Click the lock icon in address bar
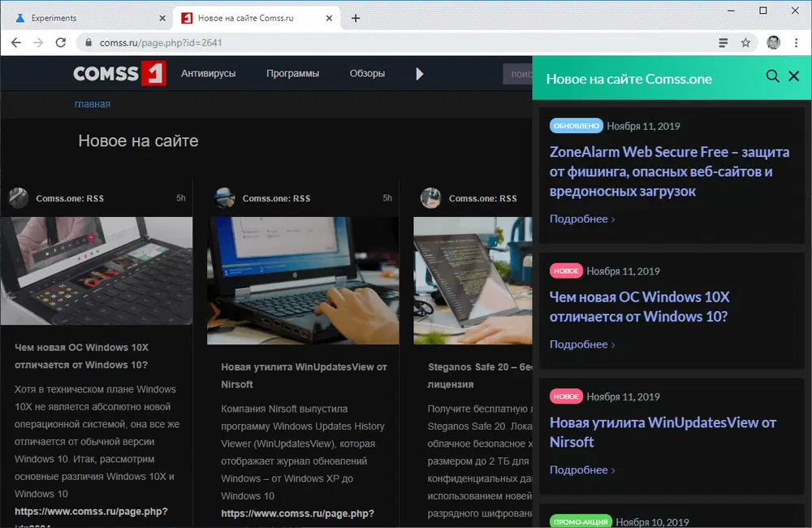The width and height of the screenshot is (812, 528). coord(89,42)
